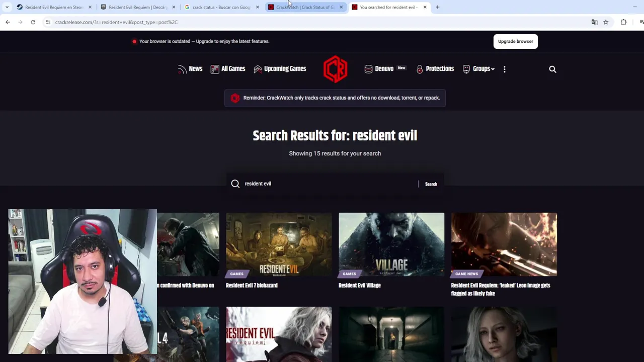Open the All Games page
The width and height of the screenshot is (644, 362).
point(233,69)
